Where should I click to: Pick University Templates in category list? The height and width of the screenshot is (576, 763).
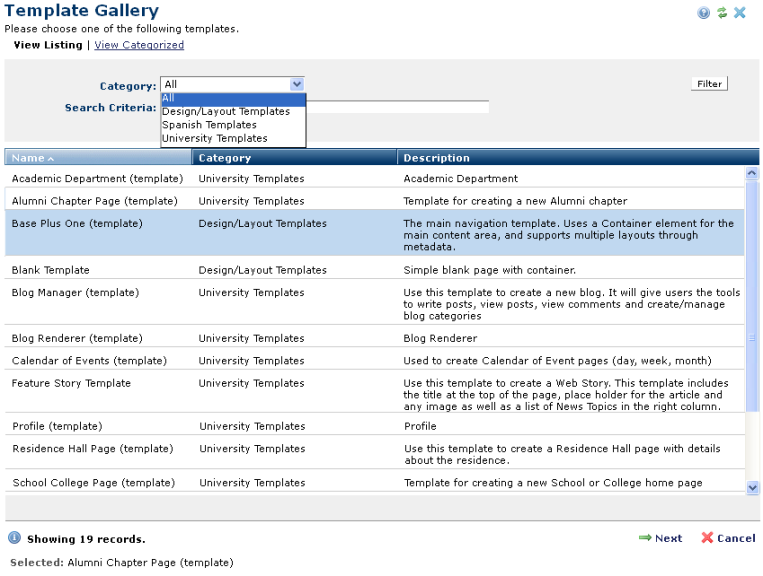coord(214,138)
